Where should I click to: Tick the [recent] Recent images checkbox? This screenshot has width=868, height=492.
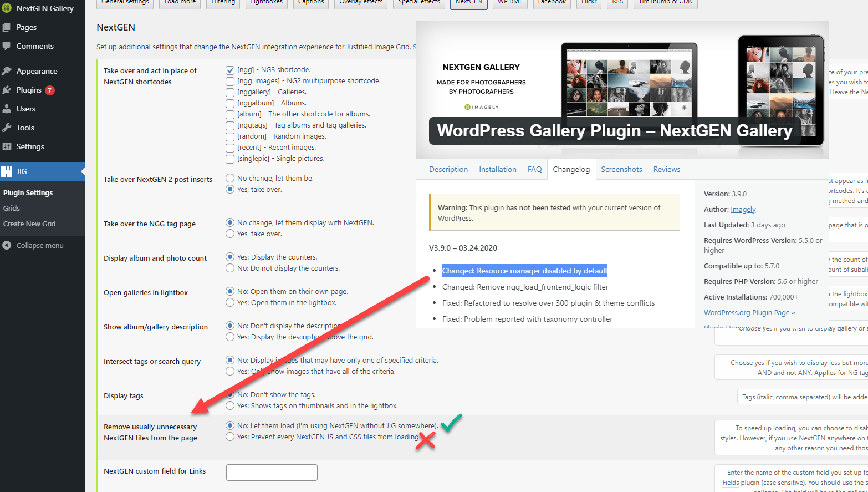230,148
